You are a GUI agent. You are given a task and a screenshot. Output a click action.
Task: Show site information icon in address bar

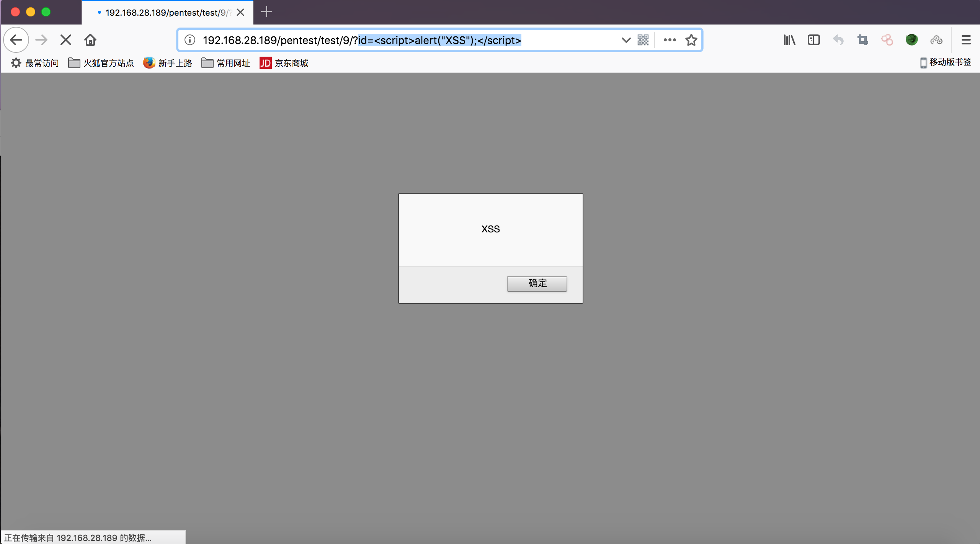coord(190,40)
